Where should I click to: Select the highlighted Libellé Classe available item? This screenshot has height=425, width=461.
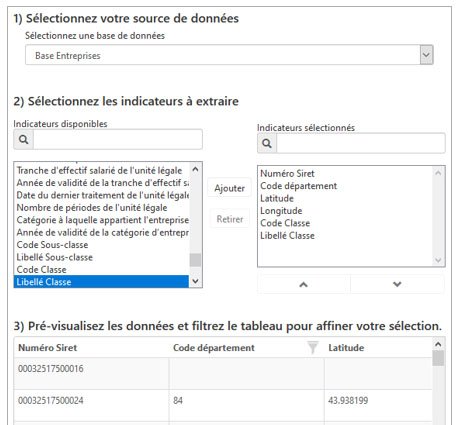tap(101, 282)
